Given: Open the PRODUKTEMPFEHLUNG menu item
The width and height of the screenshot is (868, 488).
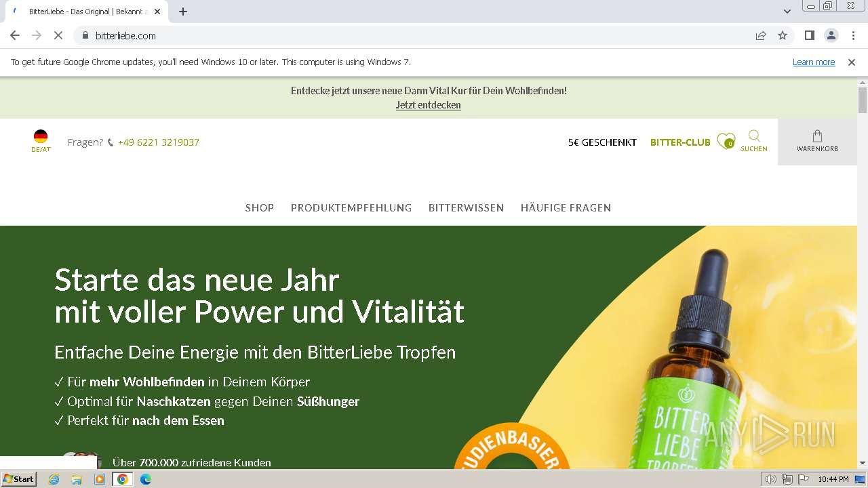Looking at the screenshot, I should [x=351, y=208].
